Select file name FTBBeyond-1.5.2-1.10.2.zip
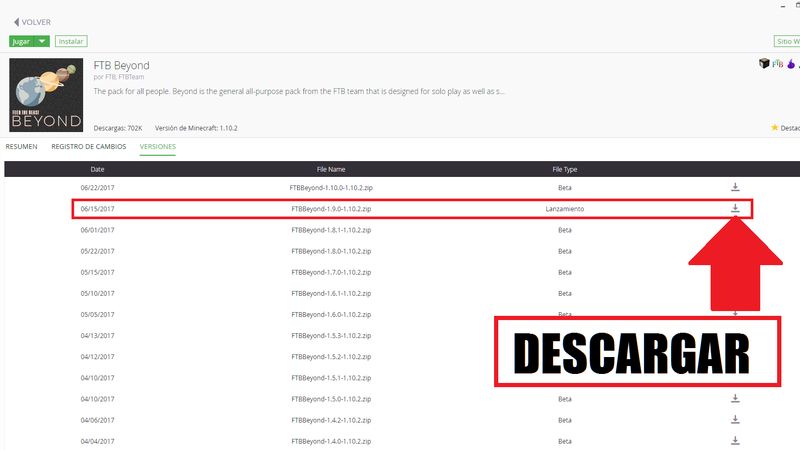Image resolution: width=800 pixels, height=450 pixels. tap(331, 357)
